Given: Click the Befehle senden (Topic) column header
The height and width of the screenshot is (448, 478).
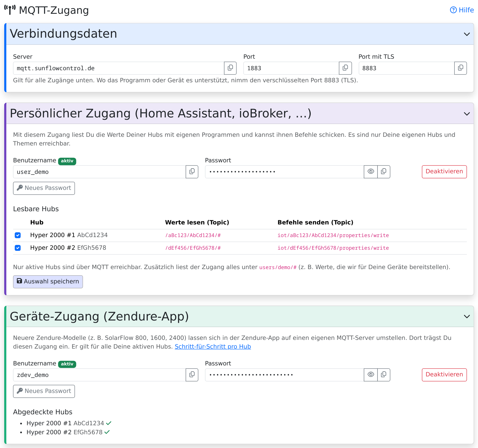Looking at the screenshot, I should click(315, 222).
